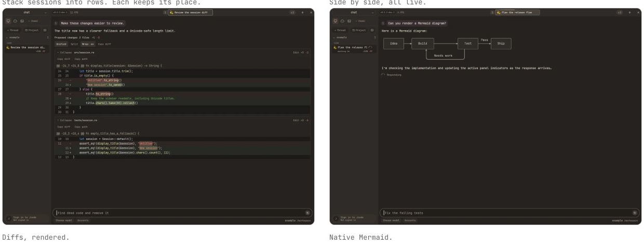Image resolution: width=644 pixels, height=247 pixels.
Task: Click the +2 tabs overflow badge, left window
Action: 292,11
